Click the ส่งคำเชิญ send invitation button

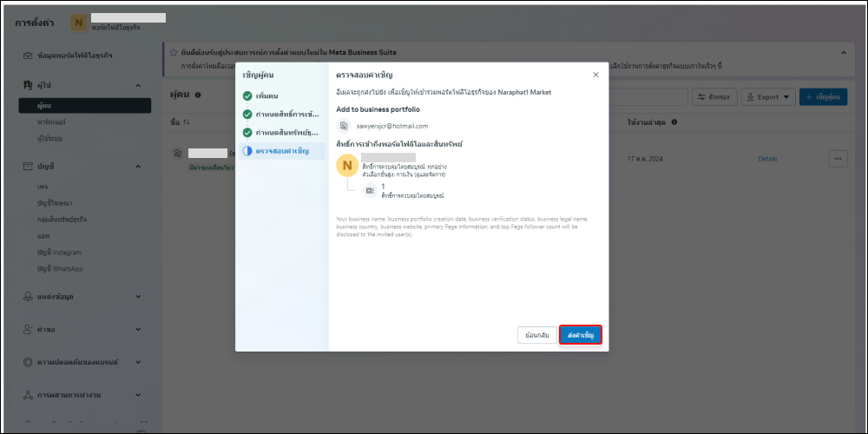click(x=580, y=335)
